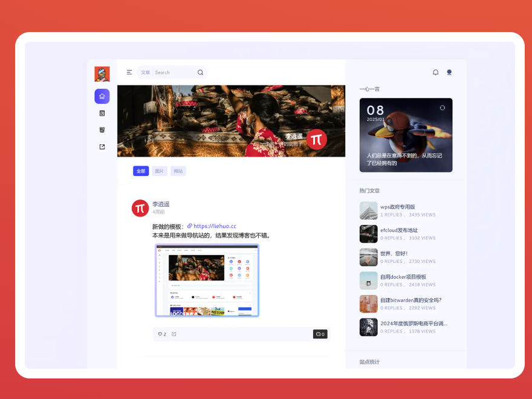The width and height of the screenshot is (532, 399).
Task: Share the post by 李逍遥
Action: pos(174,334)
